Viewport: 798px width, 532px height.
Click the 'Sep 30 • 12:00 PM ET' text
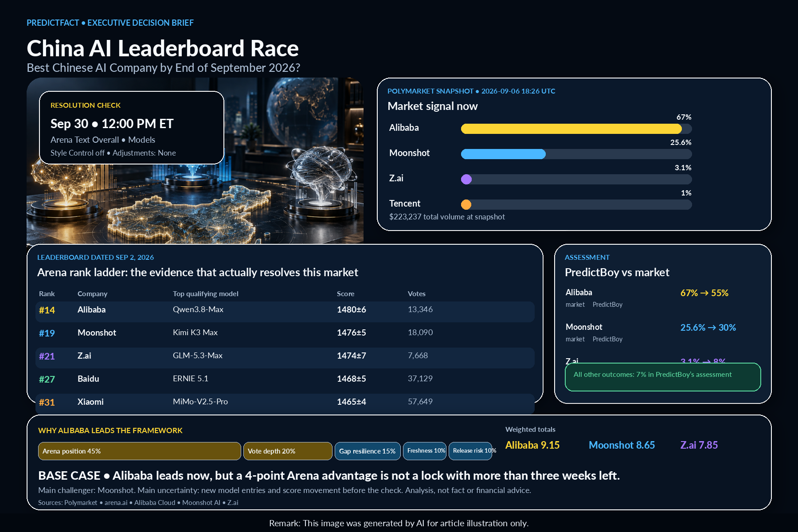point(112,124)
